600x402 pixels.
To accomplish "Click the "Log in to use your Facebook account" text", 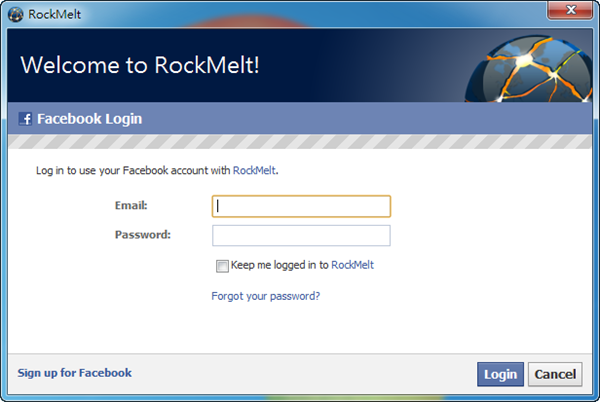I will [133, 171].
